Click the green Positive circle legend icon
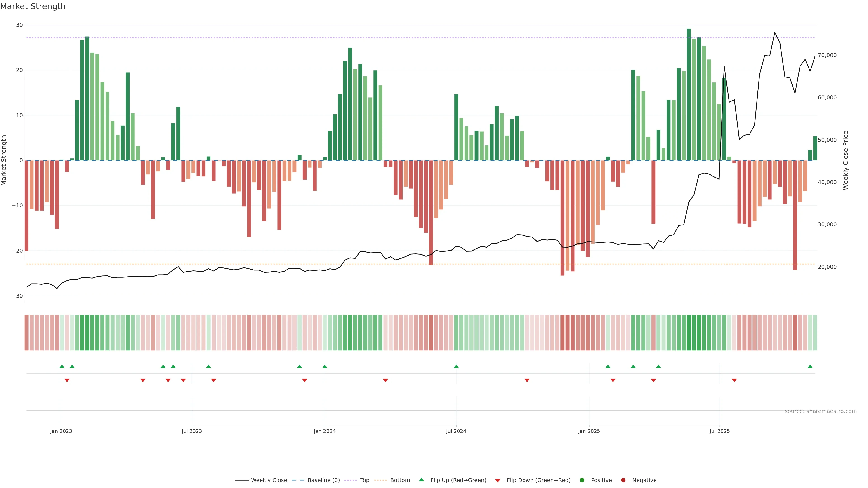Image resolution: width=868 pixels, height=488 pixels. tap(582, 480)
